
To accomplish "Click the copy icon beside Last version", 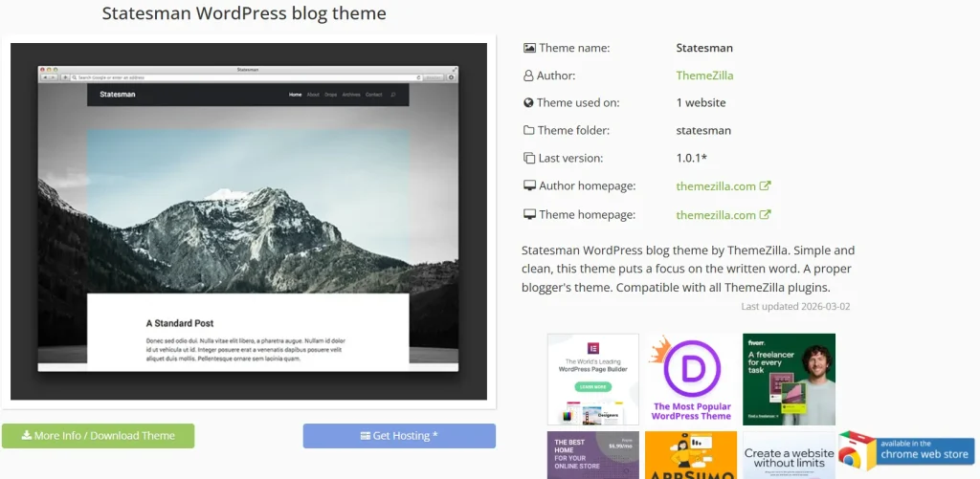I will (529, 158).
